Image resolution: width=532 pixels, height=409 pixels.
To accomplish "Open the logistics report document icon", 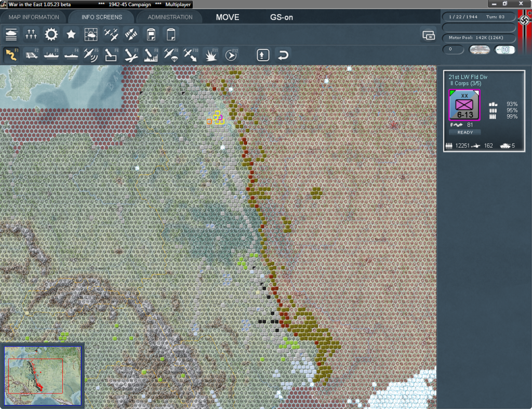I will click(x=151, y=34).
